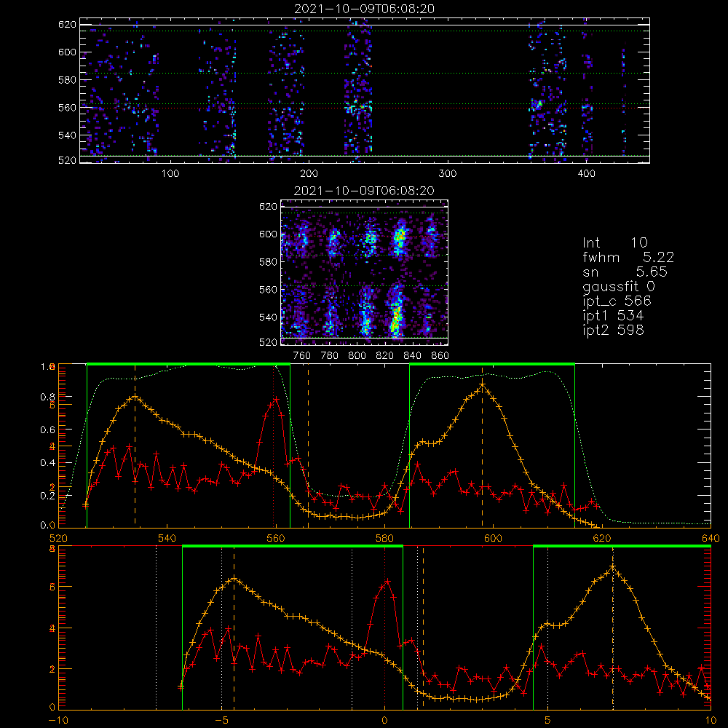
Task: Click x-axis label 200 on top spectrogram
Action: point(309,174)
